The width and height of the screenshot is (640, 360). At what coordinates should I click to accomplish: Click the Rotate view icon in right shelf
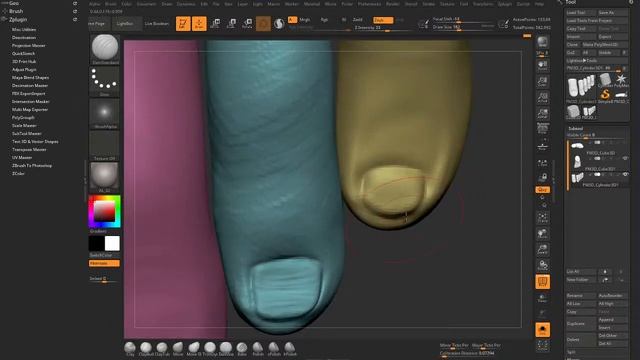(x=542, y=265)
